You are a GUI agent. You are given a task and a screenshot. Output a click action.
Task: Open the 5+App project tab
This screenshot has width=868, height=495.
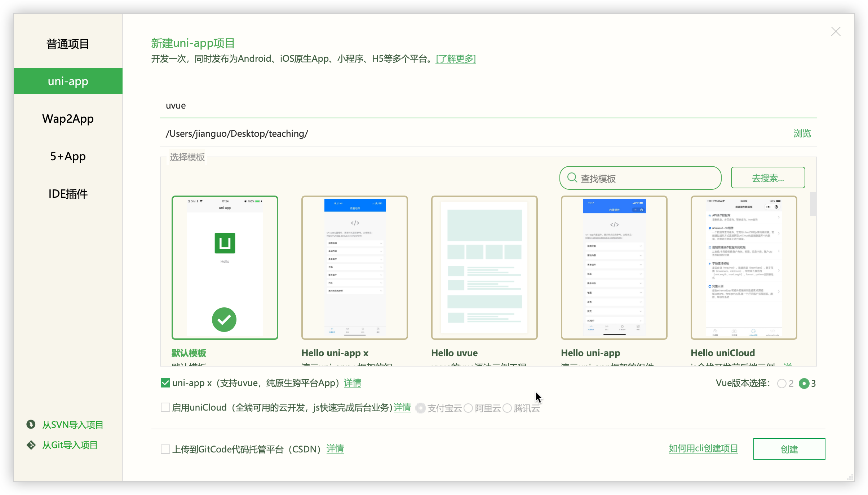point(68,156)
